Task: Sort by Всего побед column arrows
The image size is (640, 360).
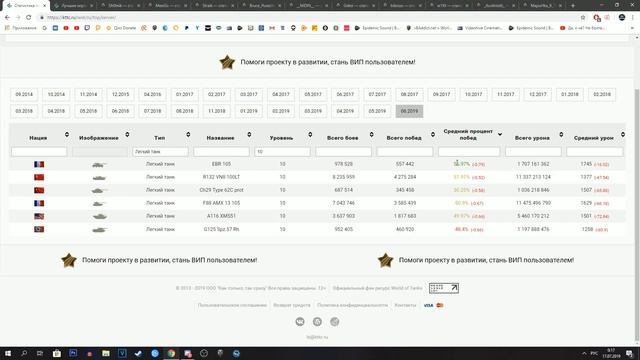Action: [433, 134]
